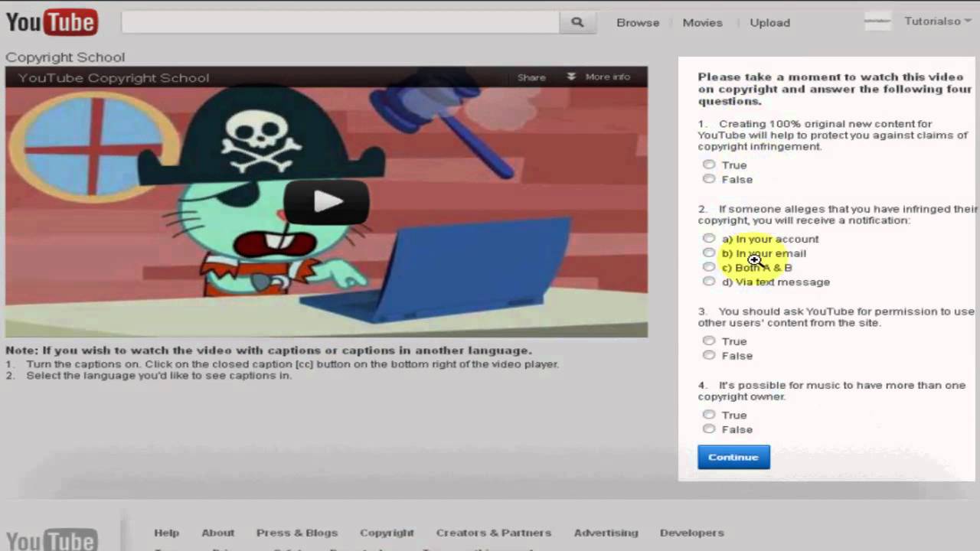Click the YouTube Copyright School video title
The image size is (980, 551).
pyautogui.click(x=113, y=77)
